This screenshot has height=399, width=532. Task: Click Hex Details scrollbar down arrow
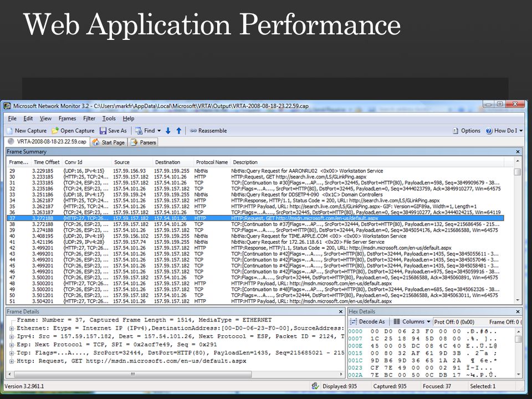[x=518, y=375]
